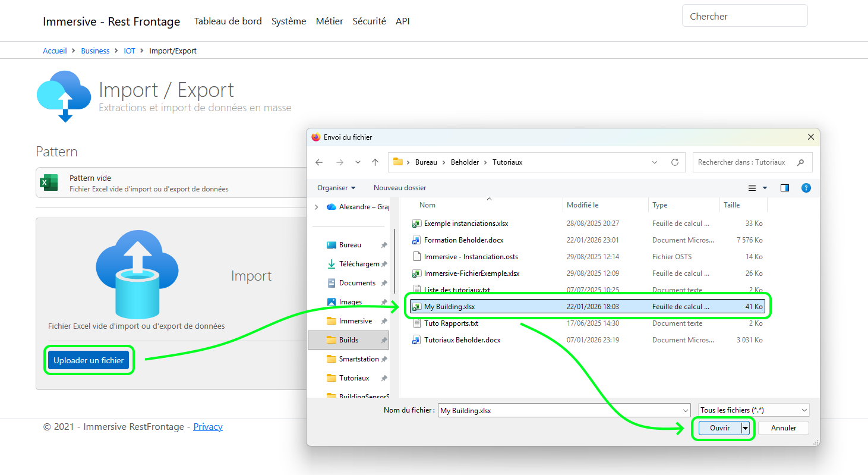This screenshot has height=475, width=868.
Task: Open the Organiser dropdown
Action: coord(336,187)
